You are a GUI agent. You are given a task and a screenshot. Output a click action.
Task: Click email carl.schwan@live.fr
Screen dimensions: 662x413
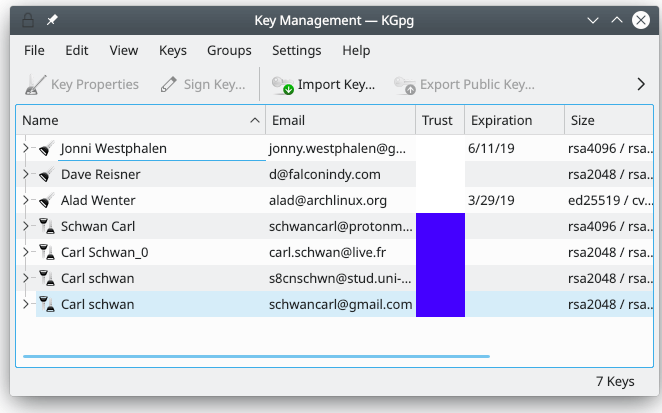coord(327,252)
